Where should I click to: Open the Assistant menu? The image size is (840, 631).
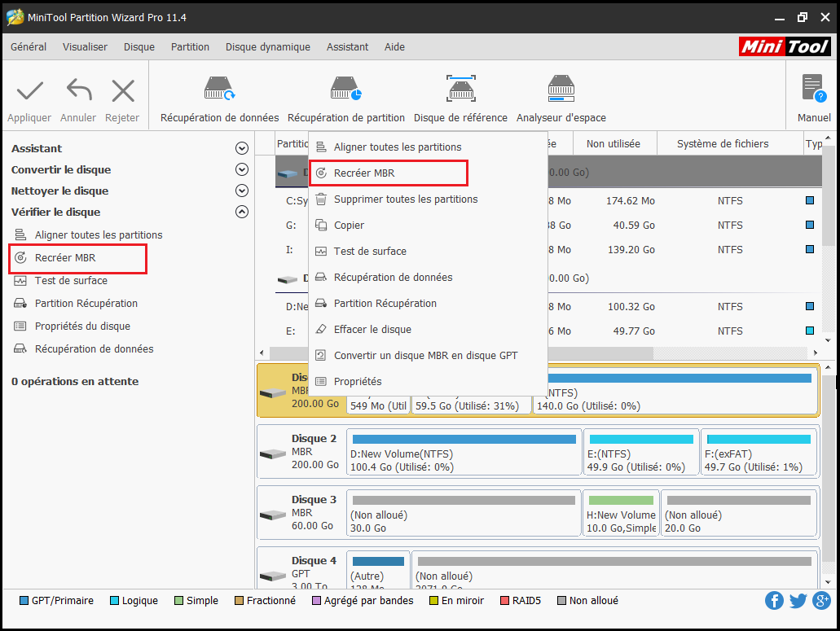(347, 47)
